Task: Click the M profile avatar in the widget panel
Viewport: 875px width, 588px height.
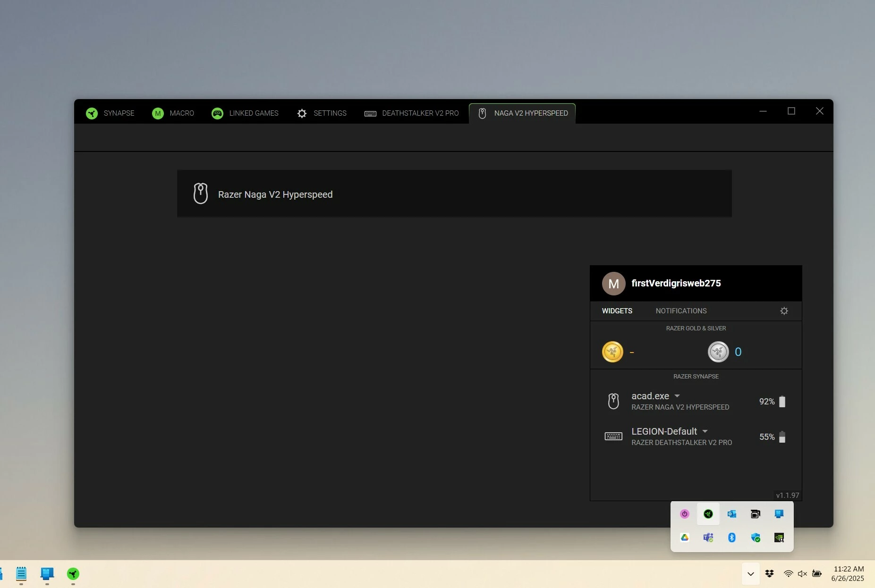Action: [x=613, y=284]
